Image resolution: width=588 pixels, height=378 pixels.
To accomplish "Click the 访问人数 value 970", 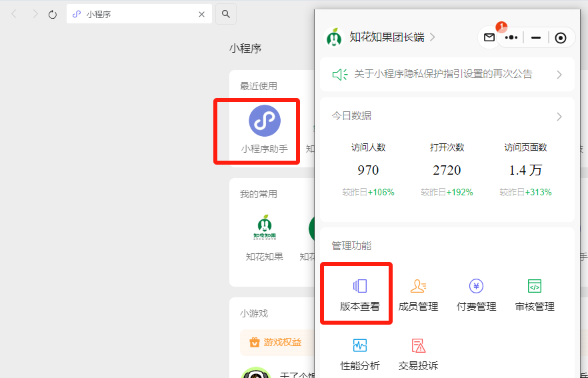I will [368, 170].
